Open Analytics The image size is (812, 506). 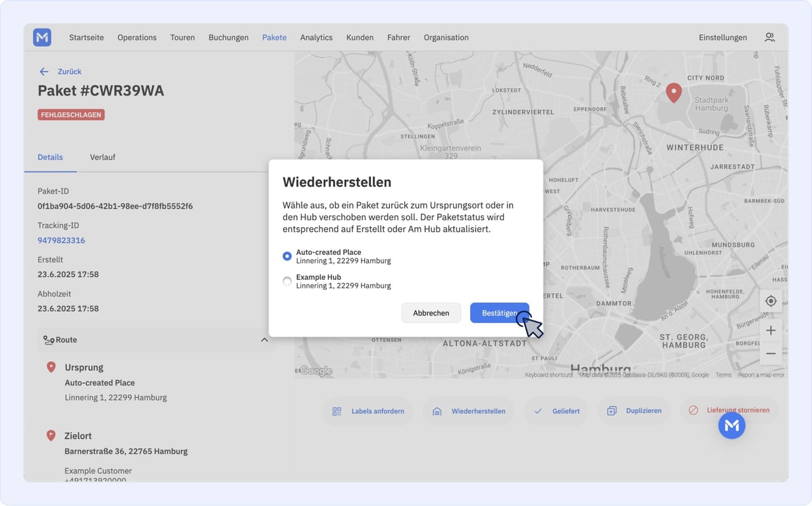[316, 38]
